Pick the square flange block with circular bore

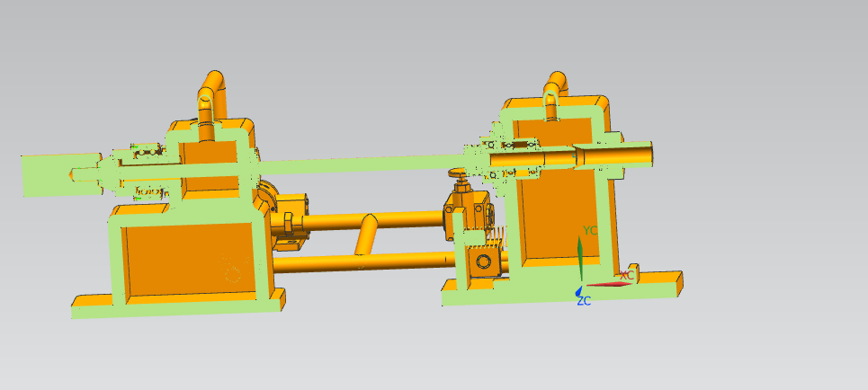(x=485, y=261)
